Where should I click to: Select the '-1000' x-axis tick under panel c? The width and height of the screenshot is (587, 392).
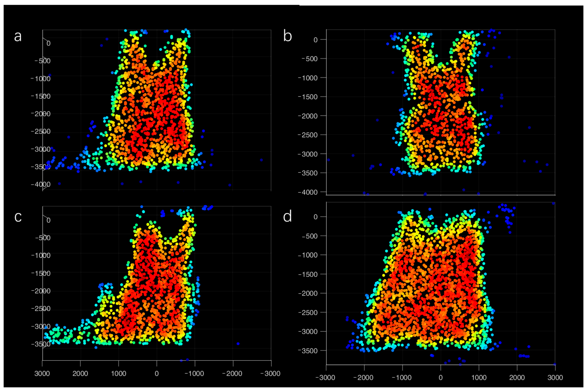194,374
